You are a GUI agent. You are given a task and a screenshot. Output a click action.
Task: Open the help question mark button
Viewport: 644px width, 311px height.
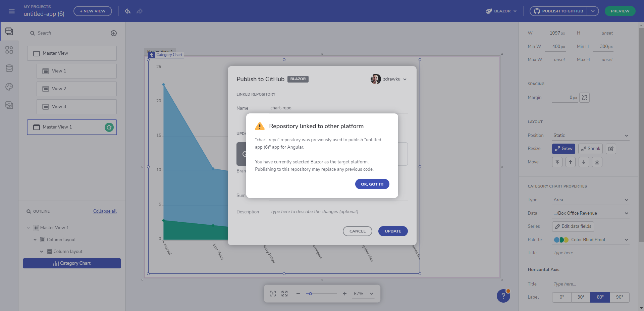click(503, 296)
